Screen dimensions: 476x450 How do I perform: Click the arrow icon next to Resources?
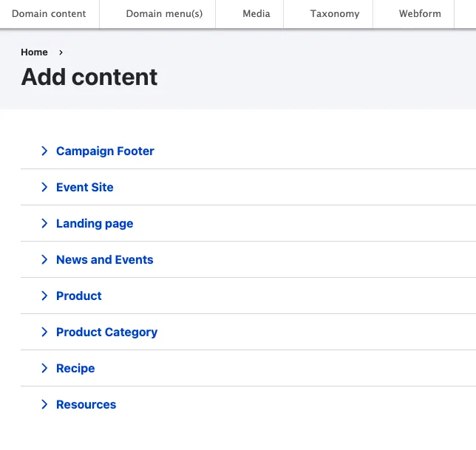pyautogui.click(x=44, y=405)
